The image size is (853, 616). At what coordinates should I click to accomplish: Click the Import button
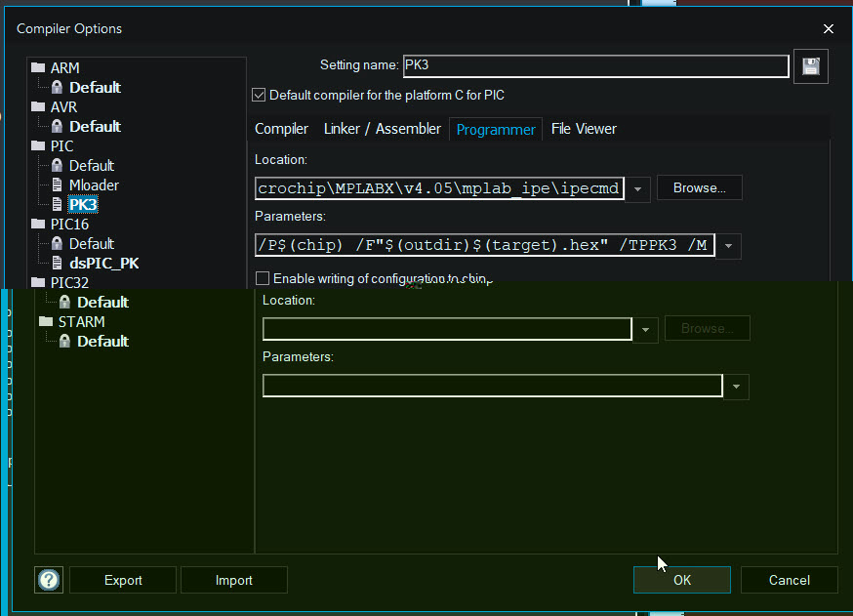pos(234,580)
